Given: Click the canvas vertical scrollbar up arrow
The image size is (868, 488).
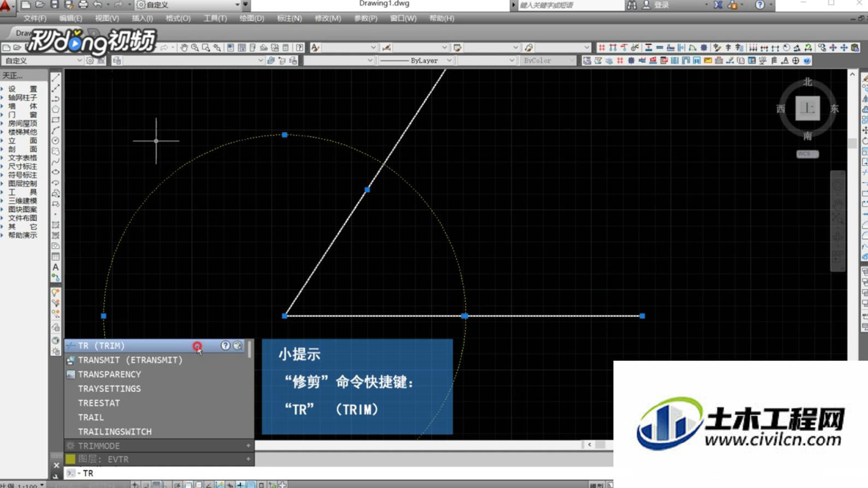Looking at the screenshot, I should [852, 74].
